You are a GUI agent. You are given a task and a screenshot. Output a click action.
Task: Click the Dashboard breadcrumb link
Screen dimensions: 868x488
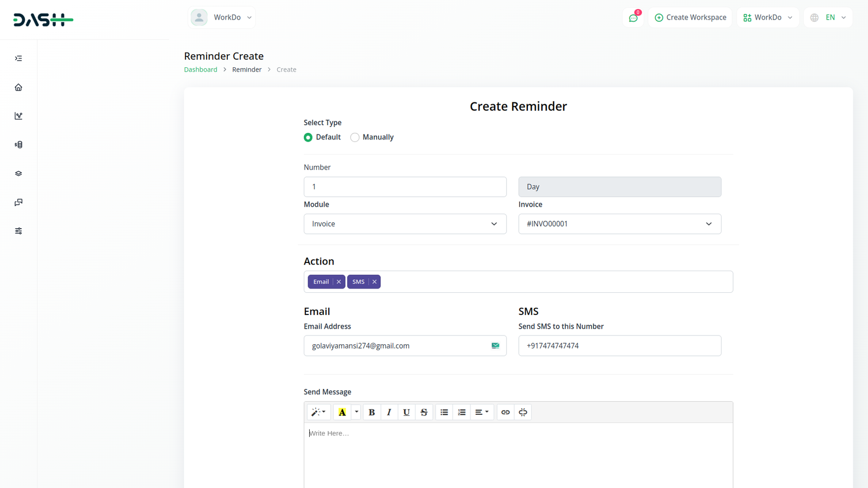(200, 69)
